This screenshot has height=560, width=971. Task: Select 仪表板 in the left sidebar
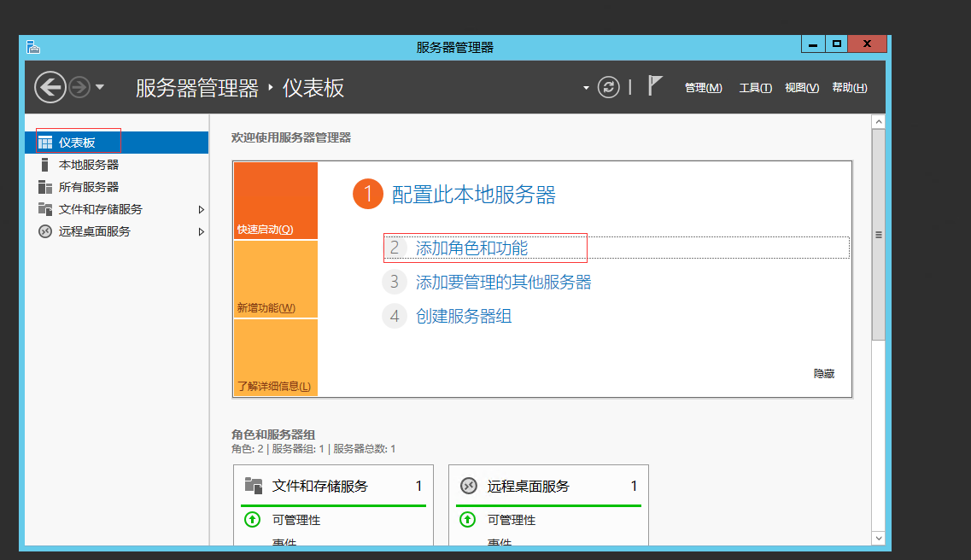point(77,143)
